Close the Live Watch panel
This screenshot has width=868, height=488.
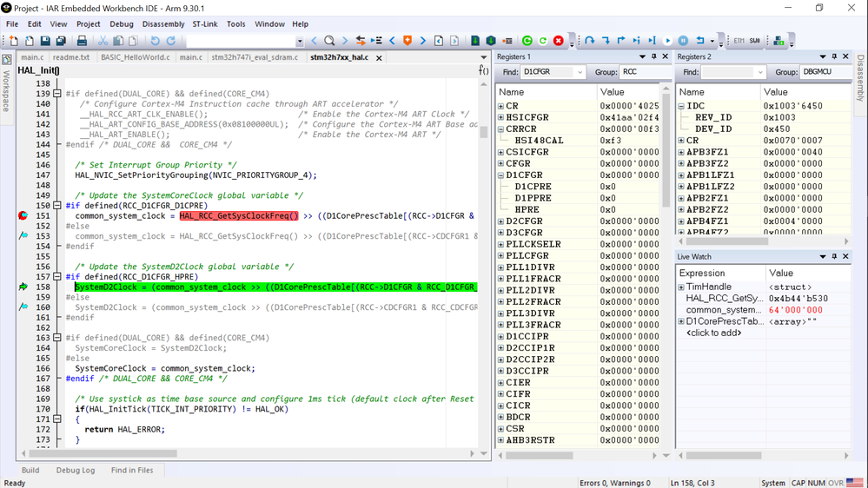(845, 256)
